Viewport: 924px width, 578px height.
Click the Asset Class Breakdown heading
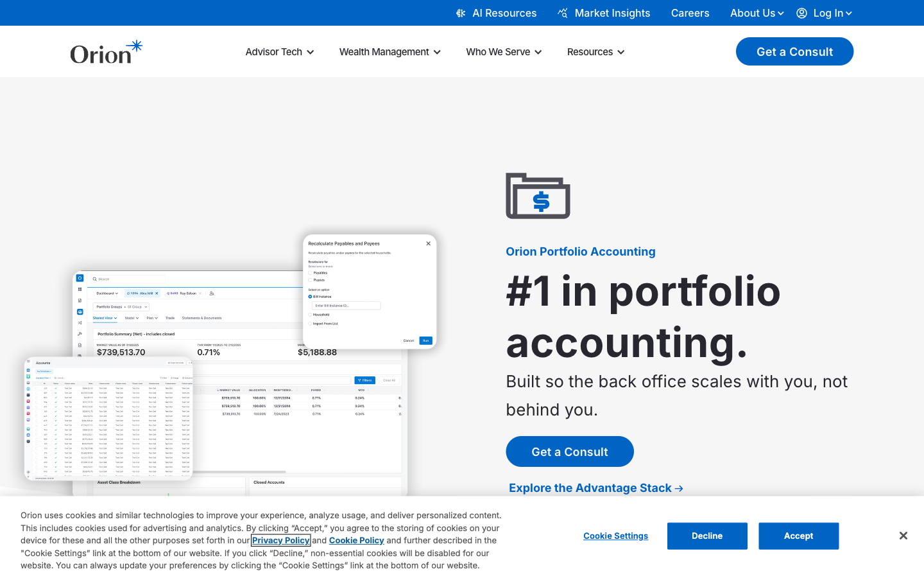[119, 482]
